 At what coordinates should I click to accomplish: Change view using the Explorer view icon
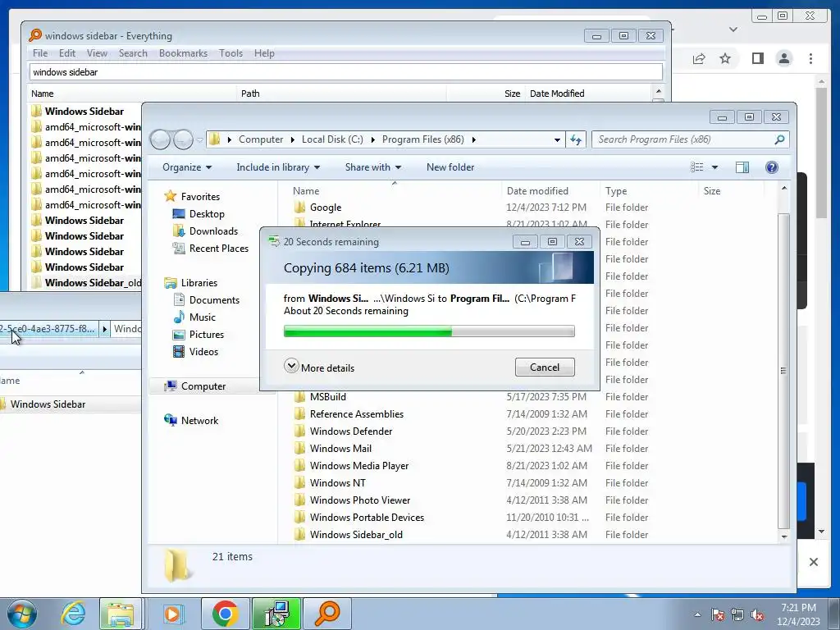click(697, 167)
